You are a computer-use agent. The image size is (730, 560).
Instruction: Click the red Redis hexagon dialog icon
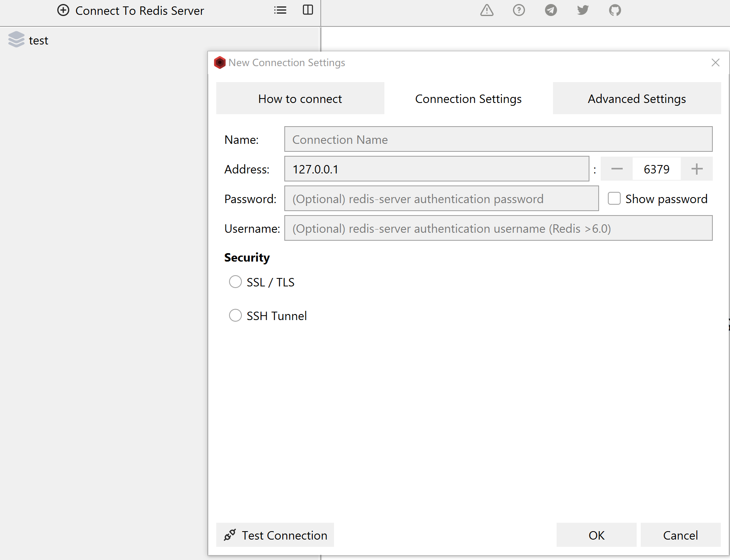(220, 62)
